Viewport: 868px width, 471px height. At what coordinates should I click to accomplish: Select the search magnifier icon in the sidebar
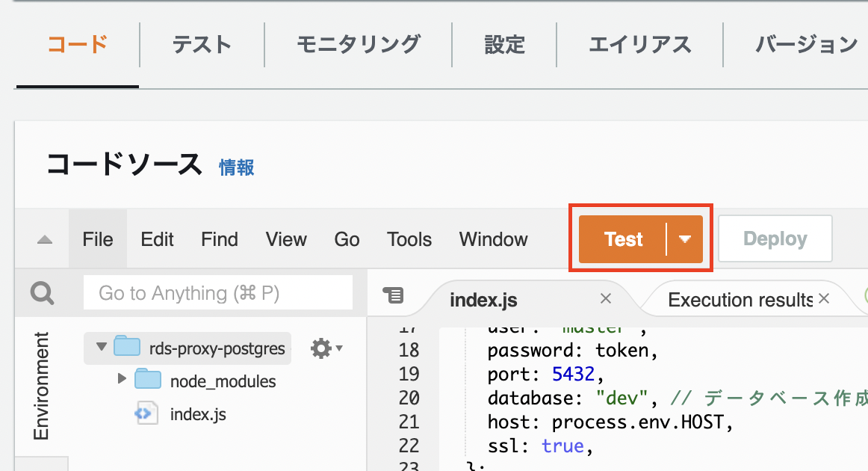pos(41,293)
